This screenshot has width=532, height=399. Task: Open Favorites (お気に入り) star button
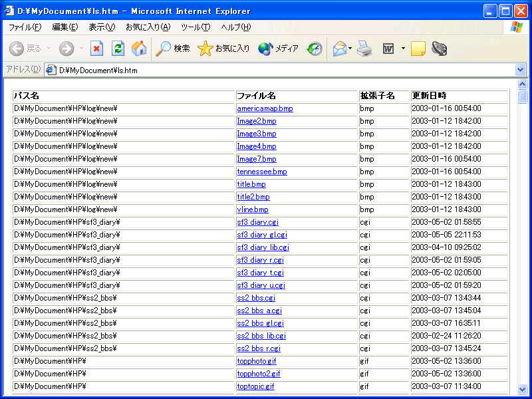[223, 49]
